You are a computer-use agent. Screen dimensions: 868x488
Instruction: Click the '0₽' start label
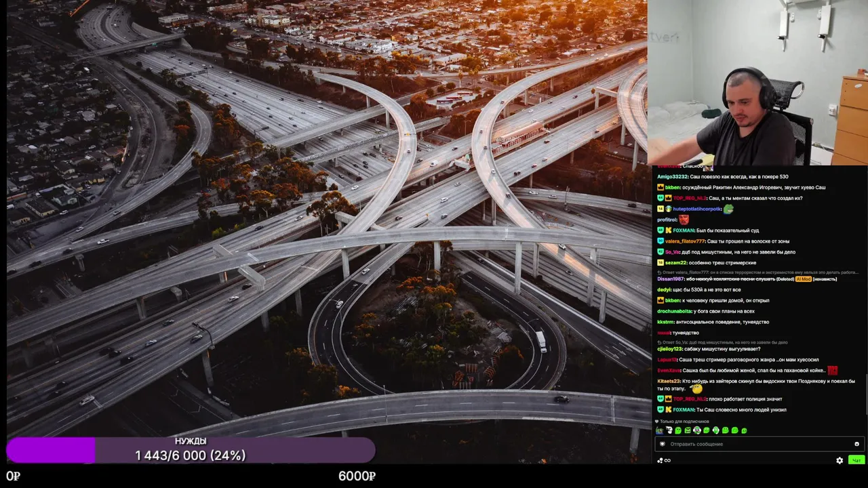click(13, 476)
